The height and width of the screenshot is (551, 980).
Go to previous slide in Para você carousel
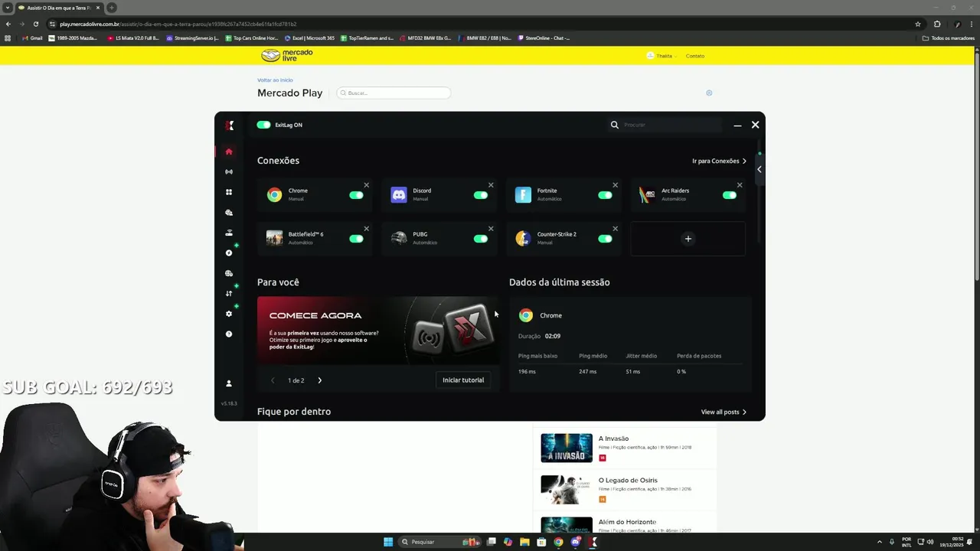click(x=273, y=380)
